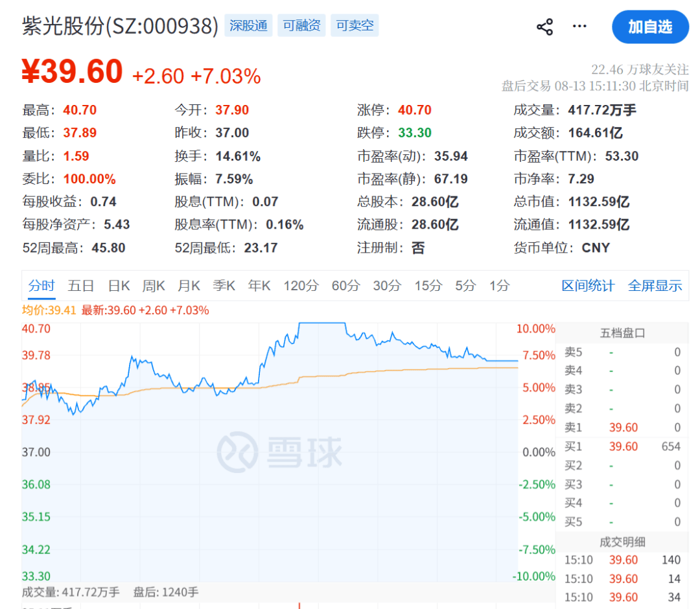This screenshot has width=700, height=609.
Task: Click the 15:10 trade with volume 140
Action: pyautogui.click(x=622, y=560)
